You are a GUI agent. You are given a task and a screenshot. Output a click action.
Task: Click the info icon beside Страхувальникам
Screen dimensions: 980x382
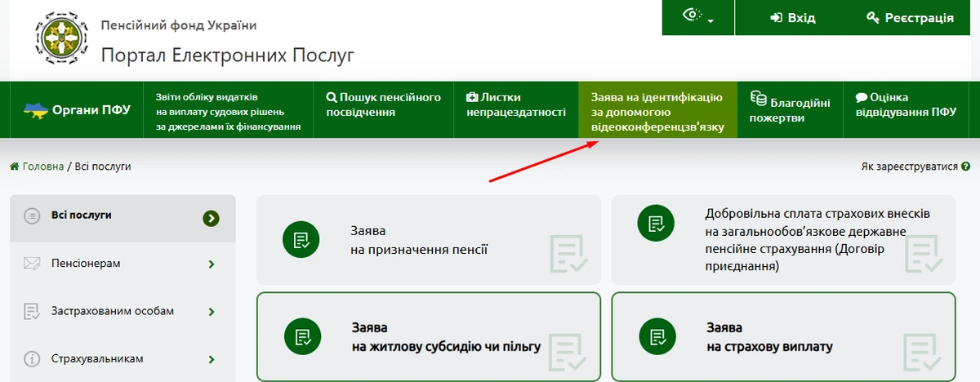point(32,358)
